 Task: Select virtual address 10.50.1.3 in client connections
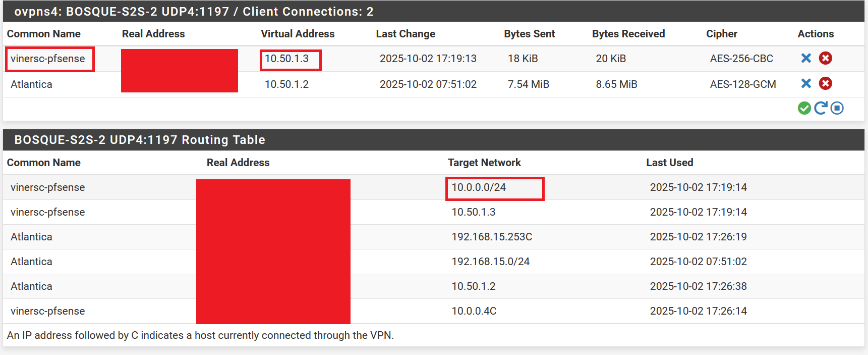[286, 59]
